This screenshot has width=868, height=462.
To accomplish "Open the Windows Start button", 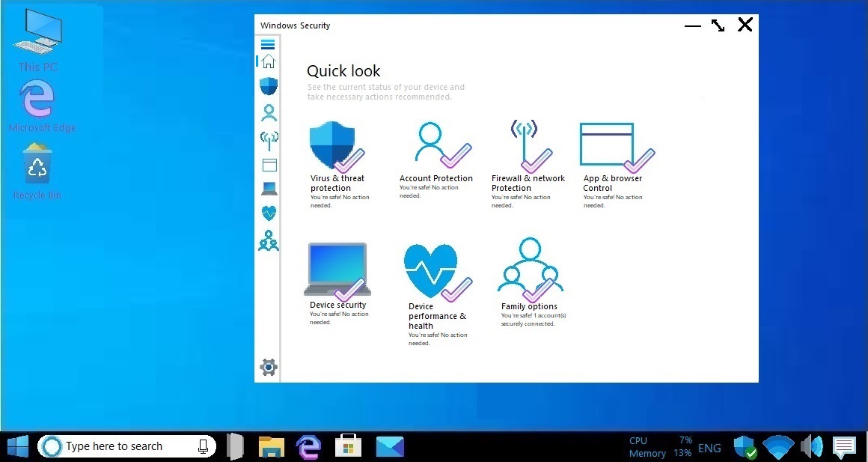I will pyautogui.click(x=18, y=446).
